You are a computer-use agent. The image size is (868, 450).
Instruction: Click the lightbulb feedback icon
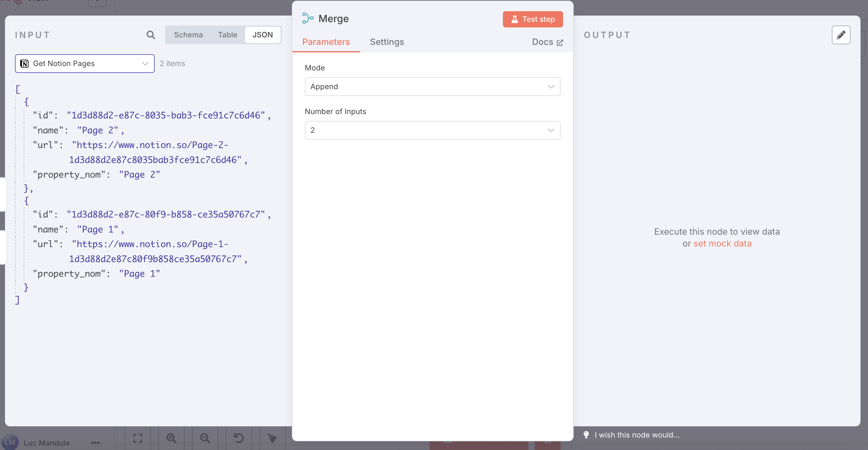(x=586, y=434)
